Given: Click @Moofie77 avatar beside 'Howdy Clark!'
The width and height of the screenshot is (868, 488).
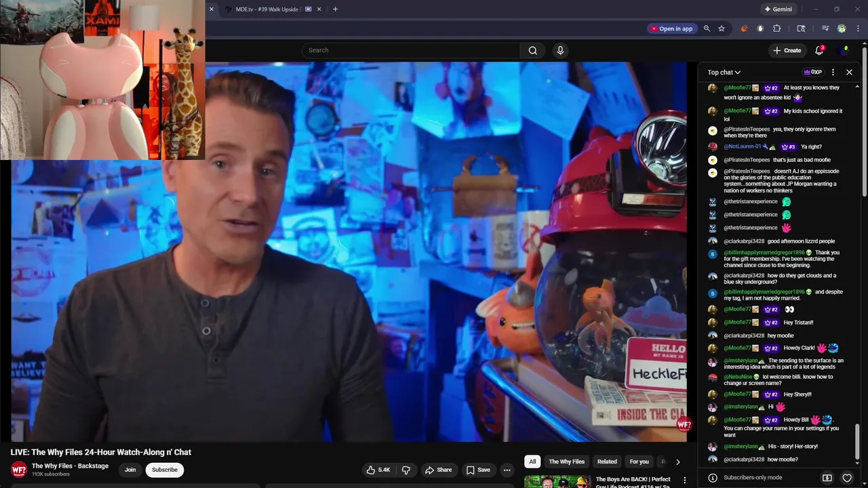Looking at the screenshot, I should coord(713,348).
